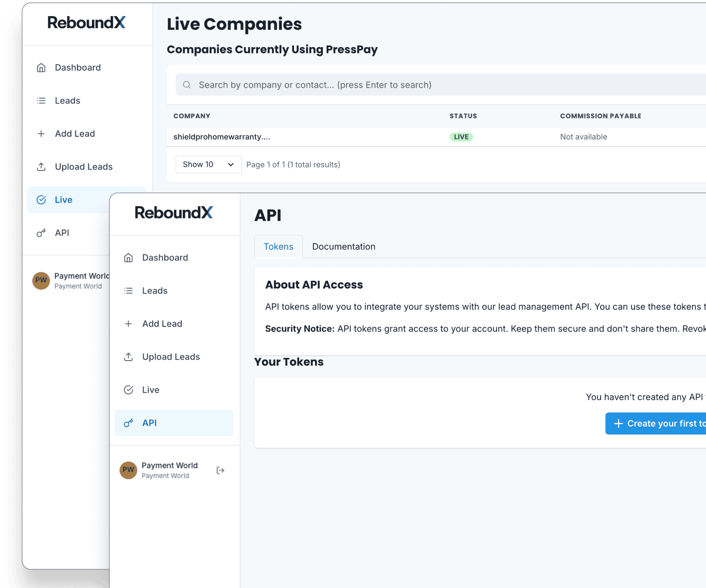Click Leads list icon in API window
The height and width of the screenshot is (588, 706).
(x=129, y=291)
